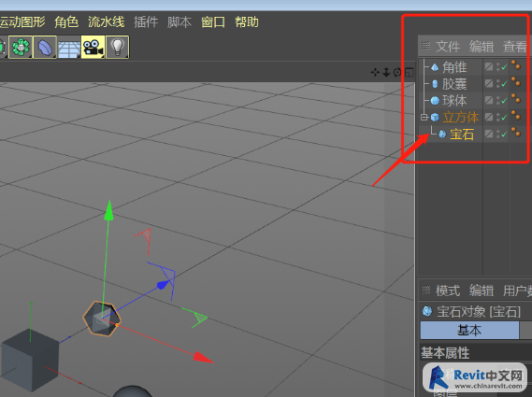This screenshot has width=532, height=397.
Task: Toggle the green enable checkmark for 胶囊
Action: pyautogui.click(x=504, y=84)
